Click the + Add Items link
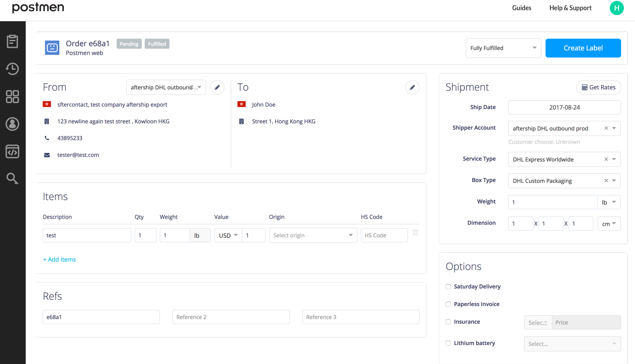This screenshot has height=364, width=635. click(59, 259)
